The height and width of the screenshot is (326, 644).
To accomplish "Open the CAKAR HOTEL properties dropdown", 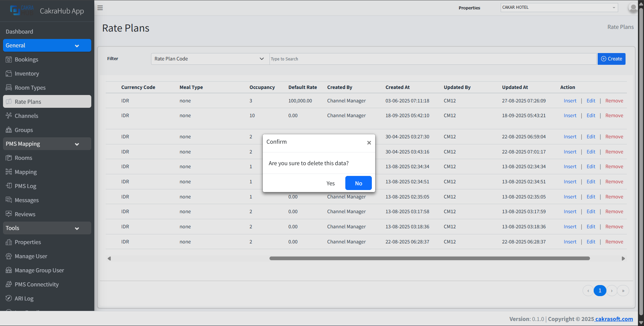I will pos(559,7).
